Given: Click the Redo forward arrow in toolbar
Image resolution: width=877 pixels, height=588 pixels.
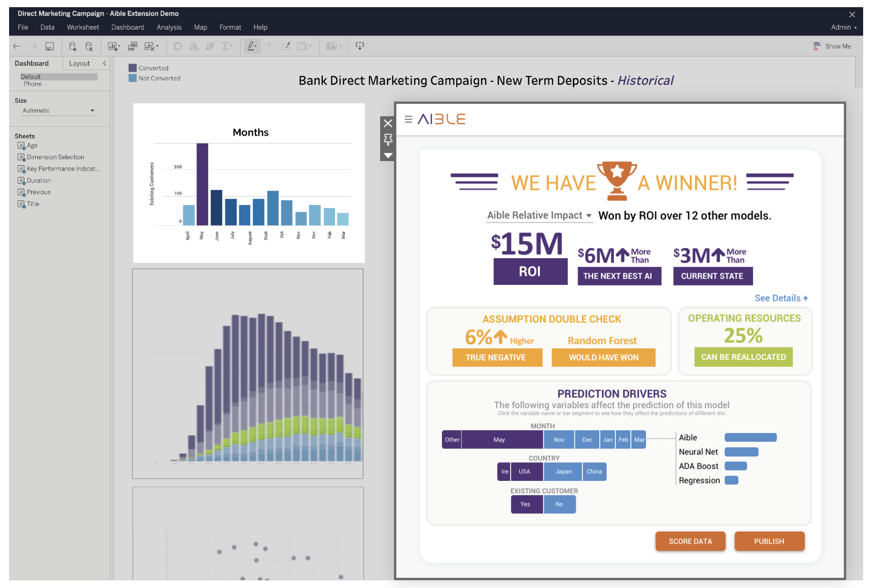Looking at the screenshot, I should (x=33, y=46).
